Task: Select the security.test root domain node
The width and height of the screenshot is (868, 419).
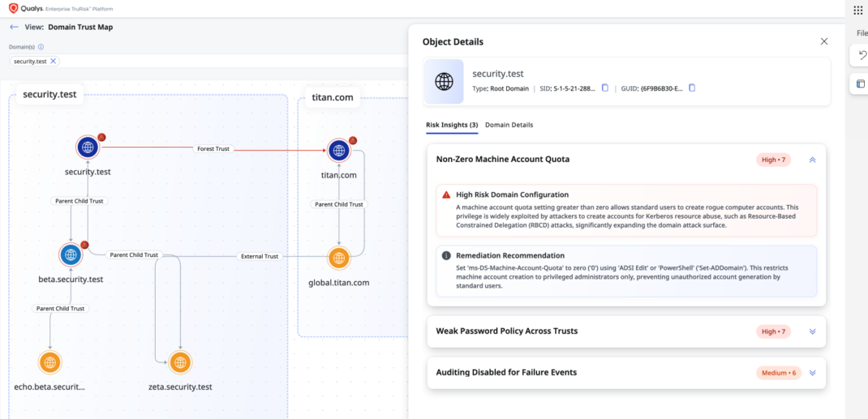Action: pos(88,148)
